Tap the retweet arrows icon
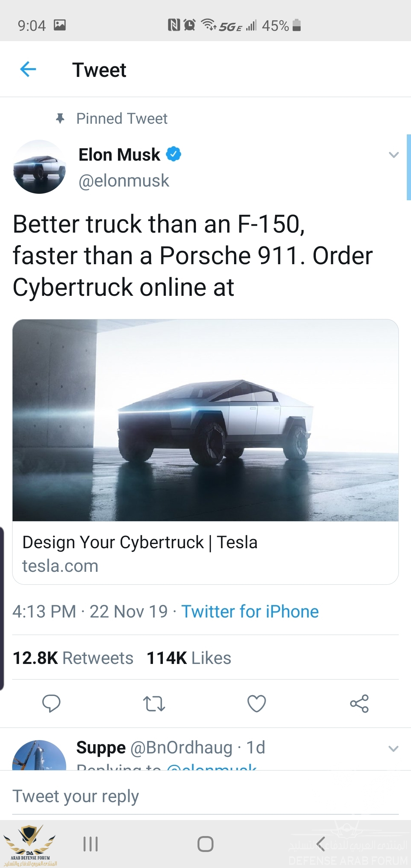The image size is (411, 868). point(154,704)
